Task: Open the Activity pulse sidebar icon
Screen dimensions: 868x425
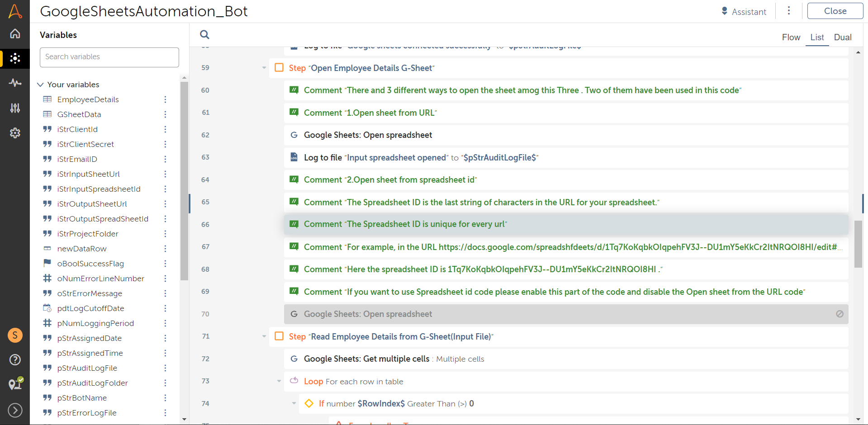Action: [x=15, y=83]
